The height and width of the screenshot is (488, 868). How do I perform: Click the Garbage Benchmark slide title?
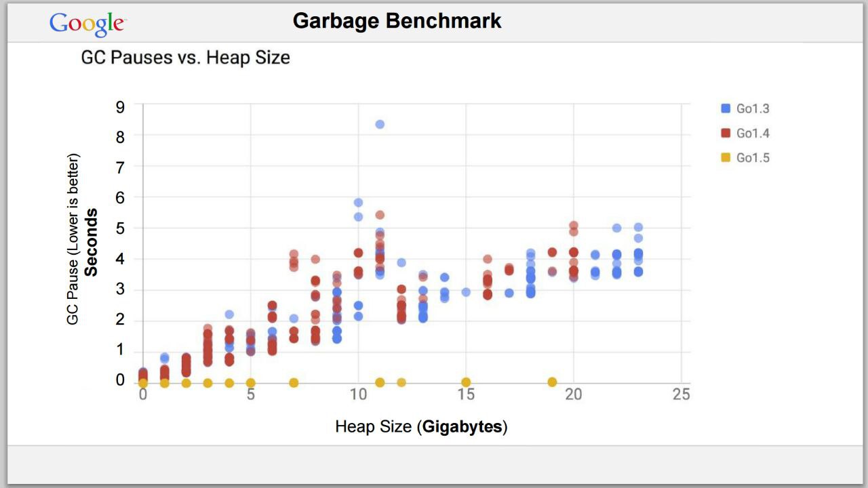coord(397,21)
